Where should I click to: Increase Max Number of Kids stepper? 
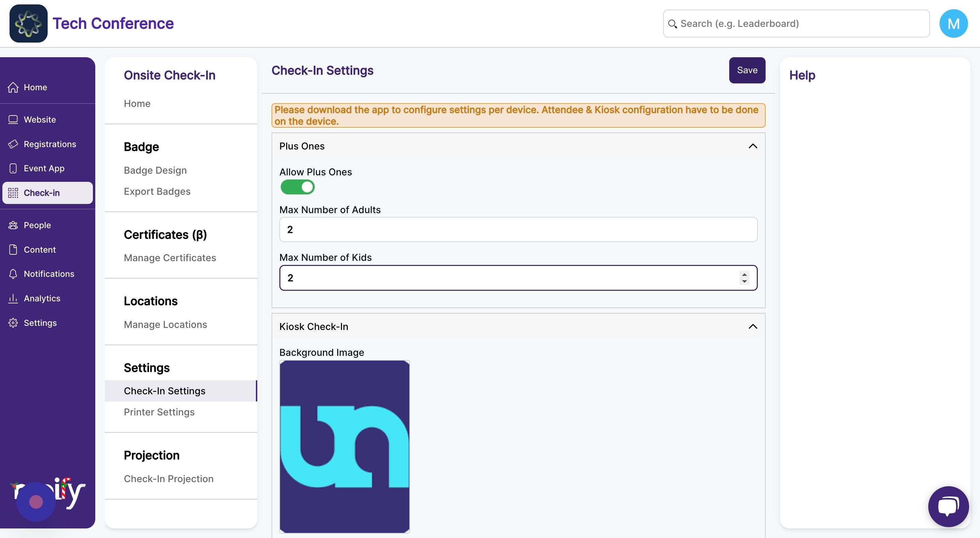click(744, 274)
